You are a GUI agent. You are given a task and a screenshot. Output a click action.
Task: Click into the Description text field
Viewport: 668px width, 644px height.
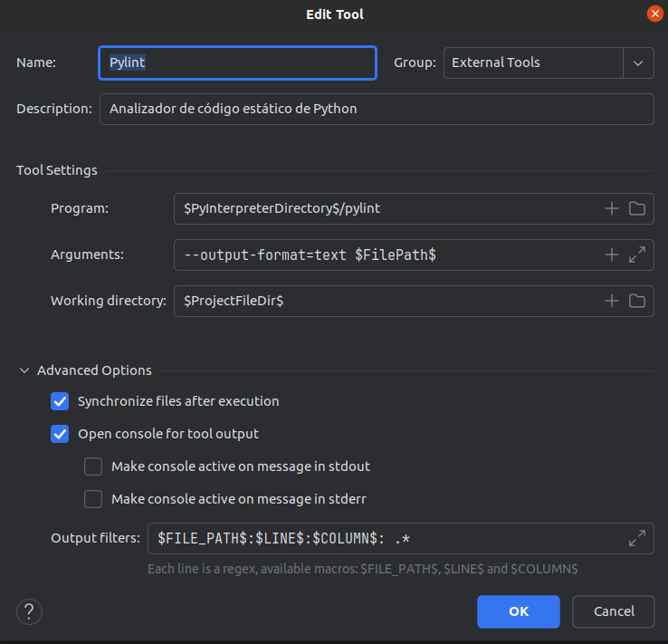tap(377, 109)
